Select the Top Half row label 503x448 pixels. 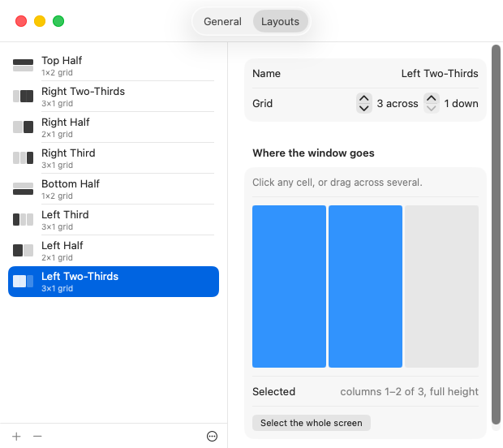[62, 60]
